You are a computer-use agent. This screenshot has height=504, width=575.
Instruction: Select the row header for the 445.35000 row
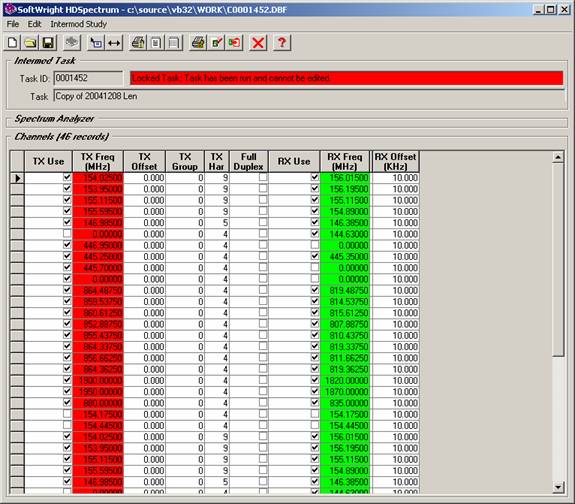pos(17,257)
